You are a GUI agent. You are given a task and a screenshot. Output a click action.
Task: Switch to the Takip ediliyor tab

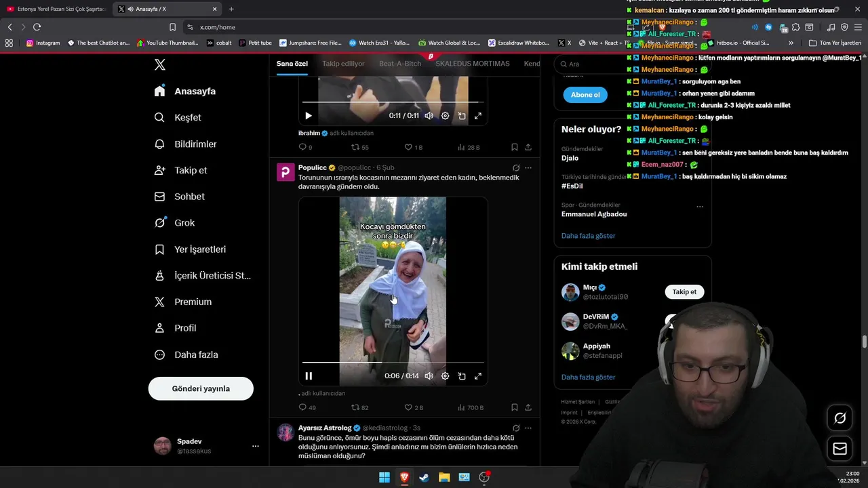[x=343, y=64]
